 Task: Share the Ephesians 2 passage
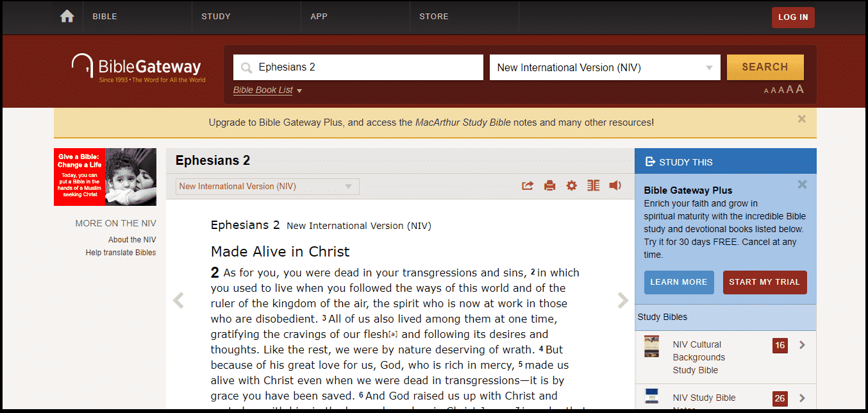pyautogui.click(x=527, y=185)
